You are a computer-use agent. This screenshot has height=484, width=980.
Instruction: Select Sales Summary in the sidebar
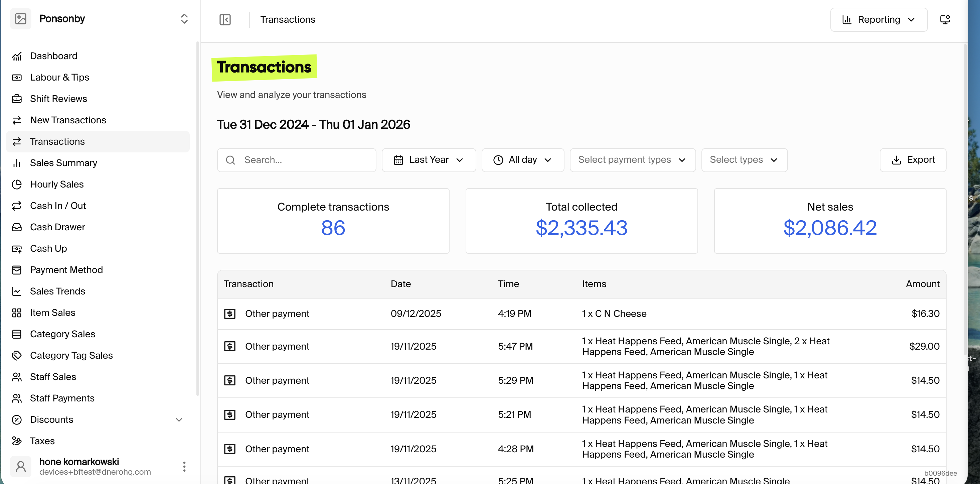[x=98, y=163]
